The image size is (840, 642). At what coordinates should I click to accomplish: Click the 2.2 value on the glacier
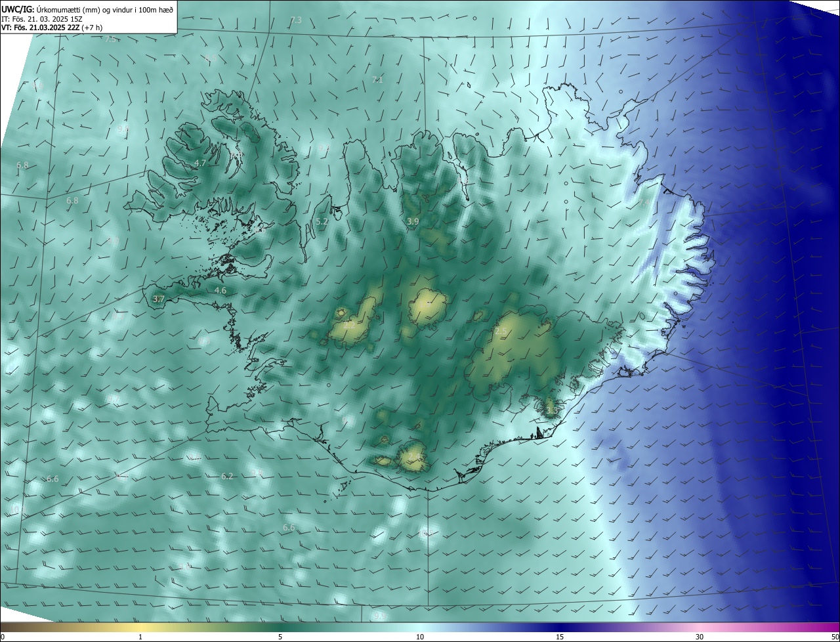350,324
